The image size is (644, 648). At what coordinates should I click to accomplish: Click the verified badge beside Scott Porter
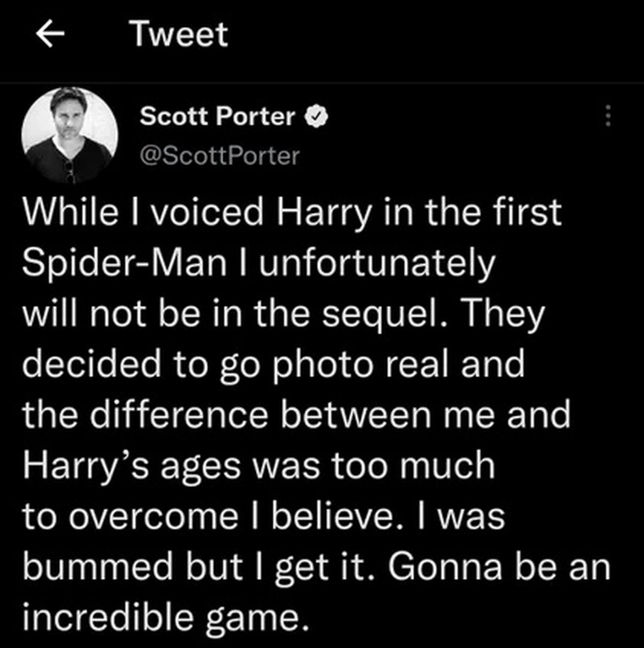pyautogui.click(x=316, y=116)
